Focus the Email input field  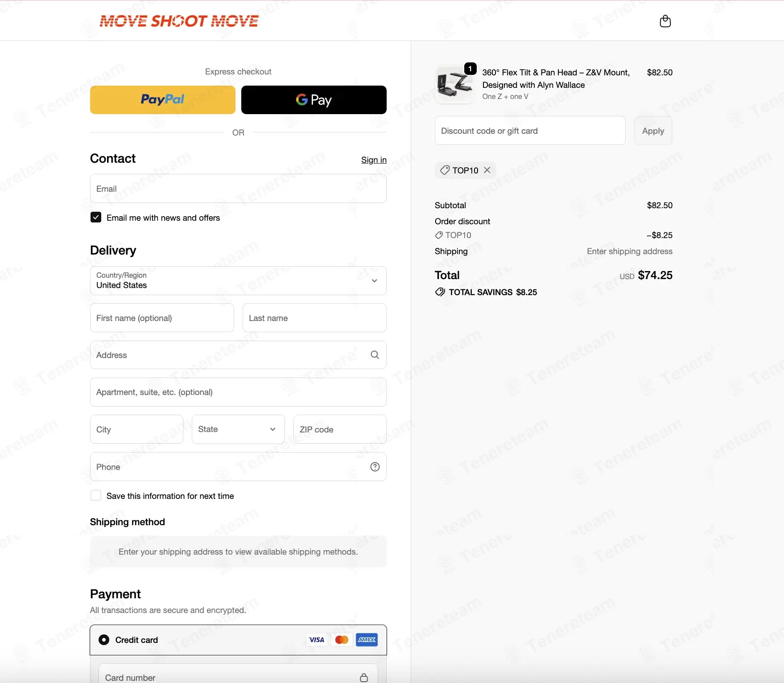click(x=238, y=189)
